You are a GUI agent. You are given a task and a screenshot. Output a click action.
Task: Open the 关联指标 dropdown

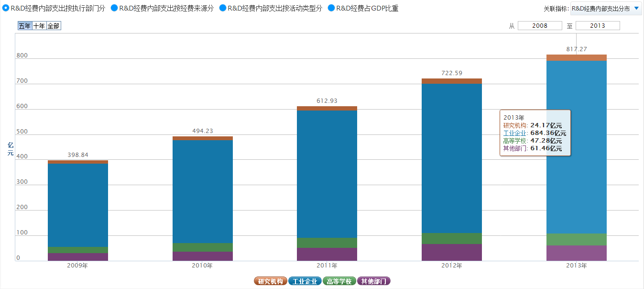606,8
